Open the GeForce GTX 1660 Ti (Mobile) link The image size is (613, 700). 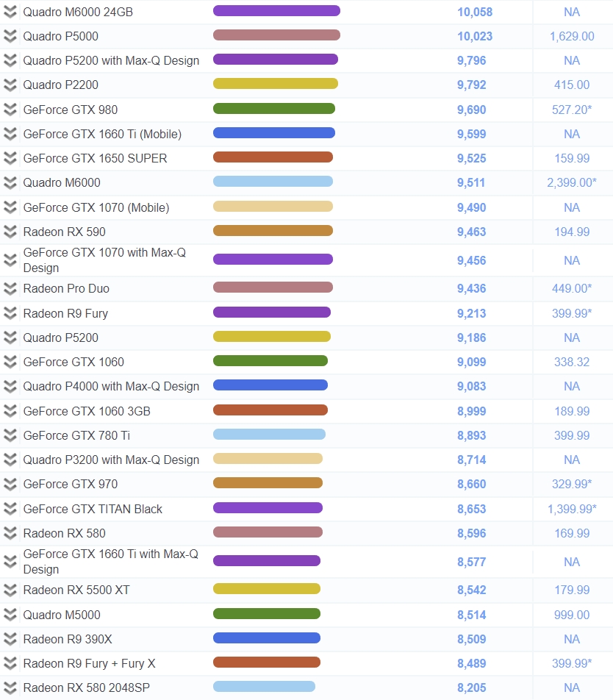(x=102, y=134)
